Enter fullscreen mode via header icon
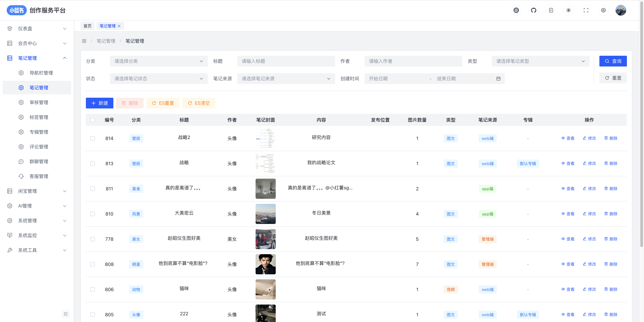 (x=586, y=10)
